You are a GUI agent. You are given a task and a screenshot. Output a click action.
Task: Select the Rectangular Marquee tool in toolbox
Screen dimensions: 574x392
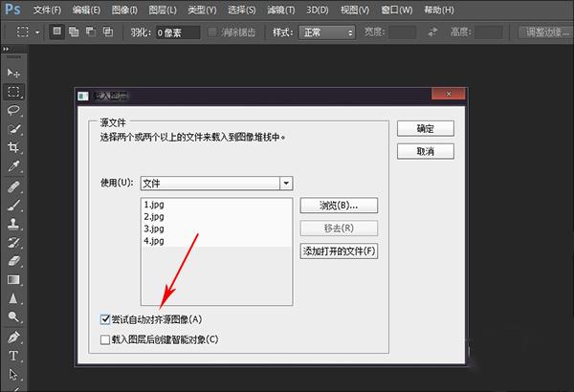pos(13,92)
